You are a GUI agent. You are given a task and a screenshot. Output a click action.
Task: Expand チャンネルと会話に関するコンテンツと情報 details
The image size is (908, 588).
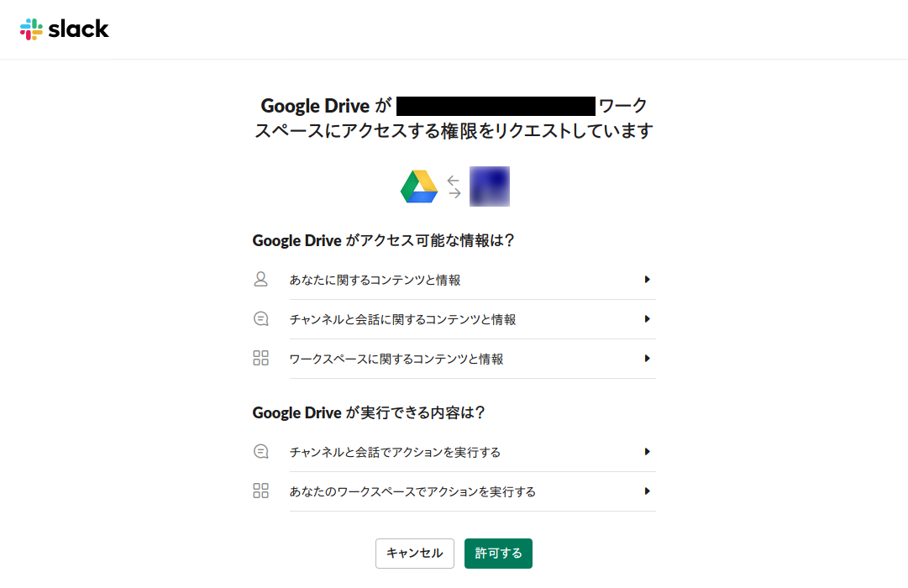[x=648, y=318]
